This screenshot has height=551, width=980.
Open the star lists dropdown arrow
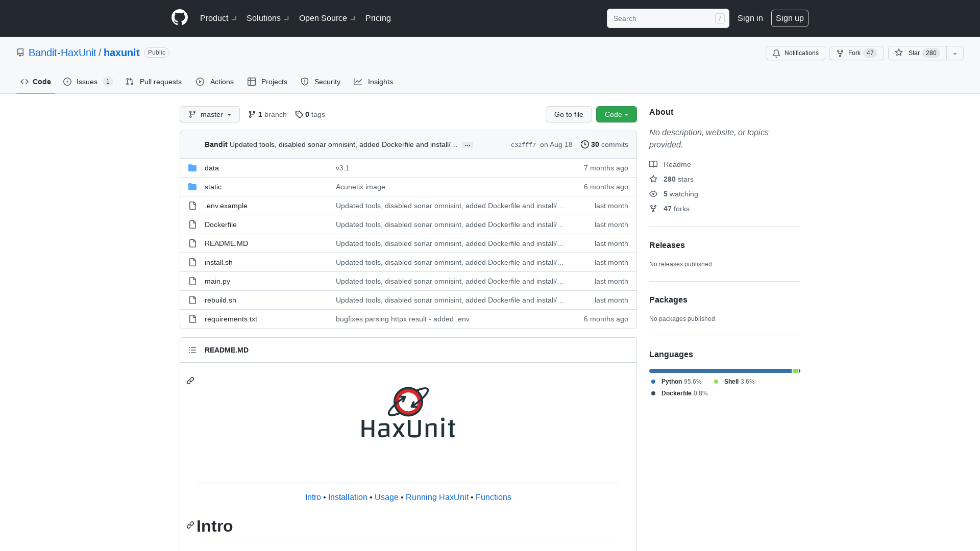tap(955, 53)
